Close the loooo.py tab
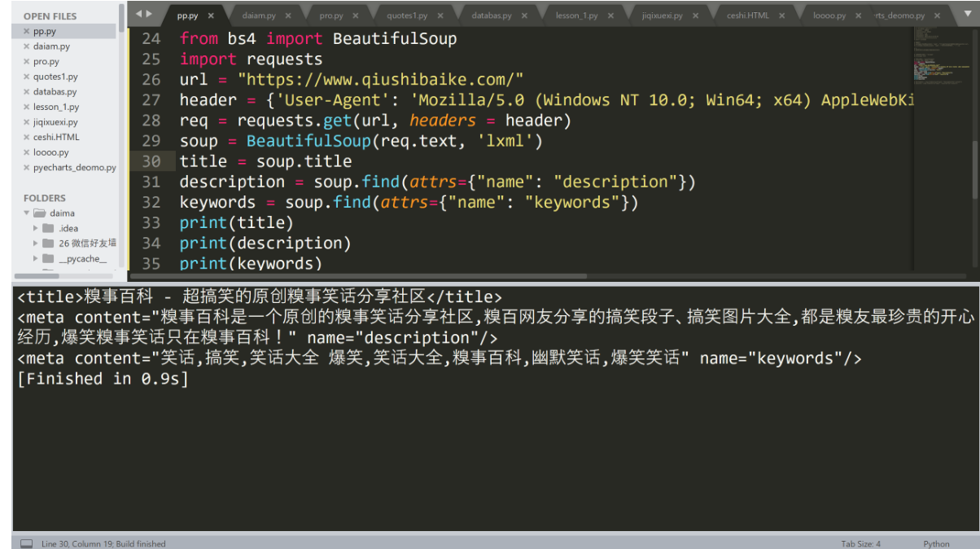This screenshot has width=980, height=549. tap(858, 15)
